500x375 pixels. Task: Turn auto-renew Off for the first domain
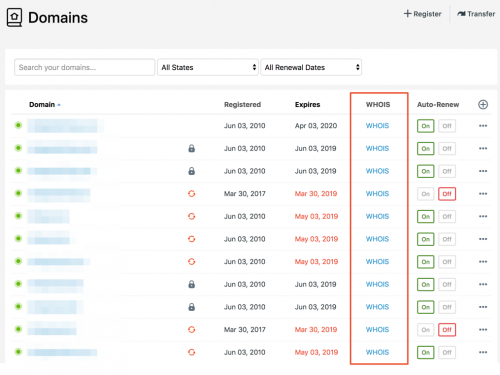pyautogui.click(x=447, y=126)
